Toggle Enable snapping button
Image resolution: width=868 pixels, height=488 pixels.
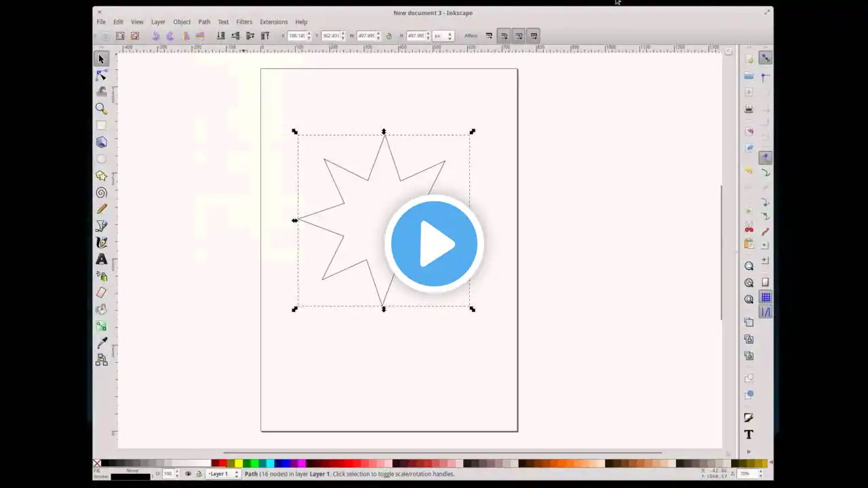[765, 58]
